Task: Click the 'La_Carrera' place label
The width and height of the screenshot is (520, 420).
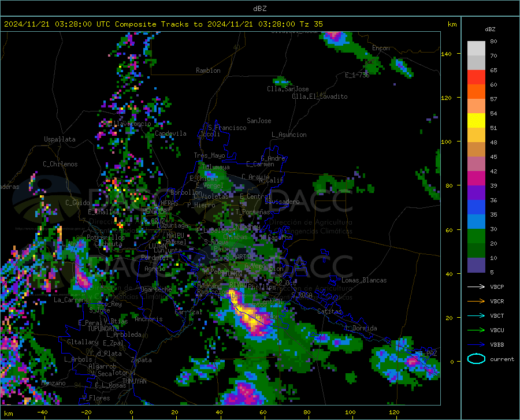Action: coord(71,300)
